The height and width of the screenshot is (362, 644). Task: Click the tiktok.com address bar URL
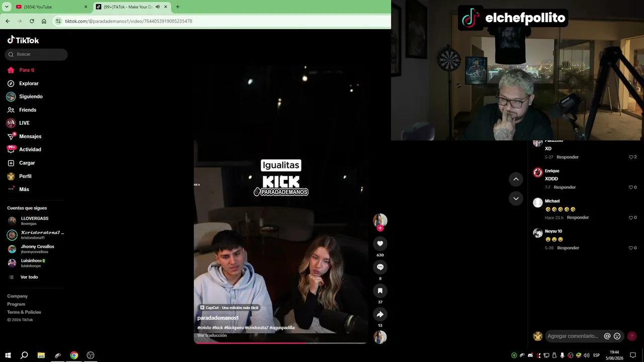(x=128, y=21)
